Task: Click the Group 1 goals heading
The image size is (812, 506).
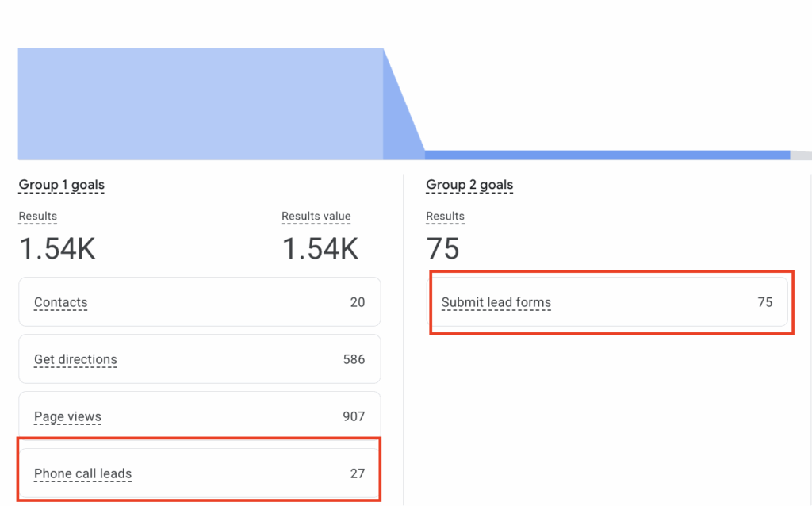Action: point(61,185)
